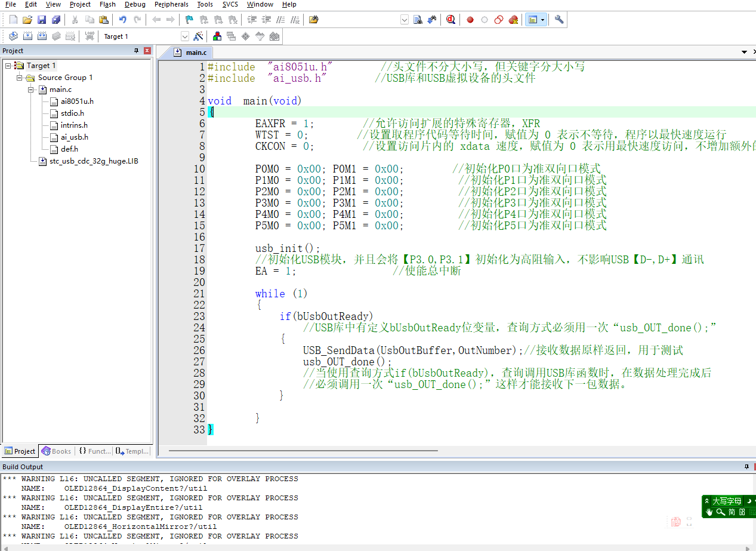Click the Incremental Find binoculars icon
The image size is (756, 551).
pyautogui.click(x=432, y=20)
